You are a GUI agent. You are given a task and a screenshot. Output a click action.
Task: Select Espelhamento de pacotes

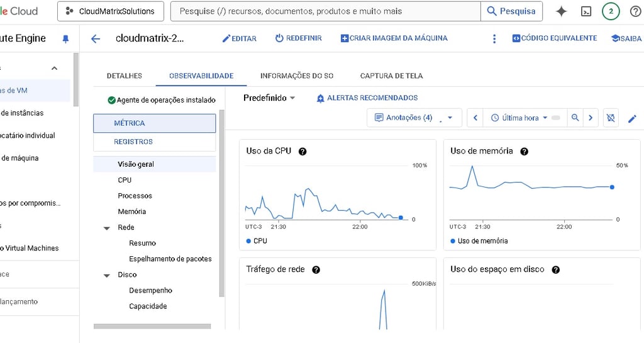tap(170, 259)
